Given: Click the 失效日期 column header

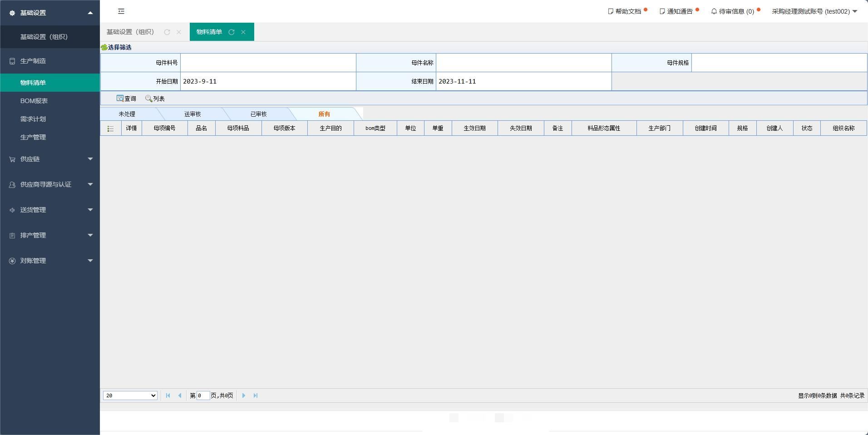Looking at the screenshot, I should click(521, 129).
